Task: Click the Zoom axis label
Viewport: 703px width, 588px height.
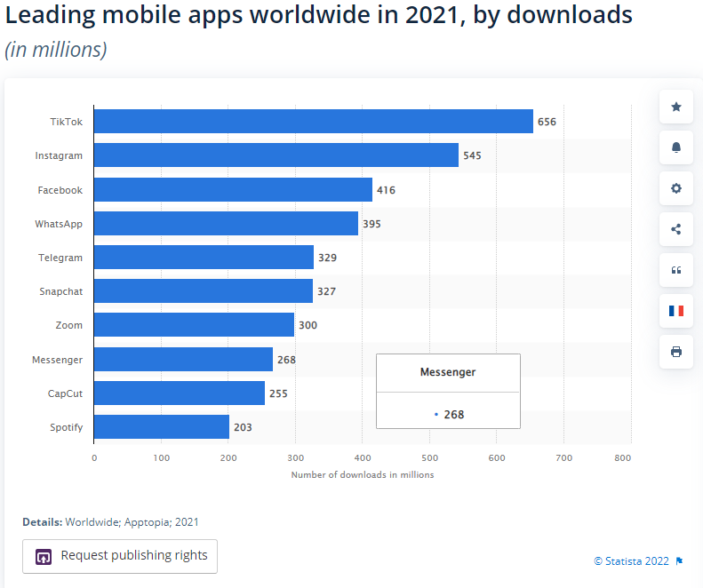Action: click(x=69, y=325)
